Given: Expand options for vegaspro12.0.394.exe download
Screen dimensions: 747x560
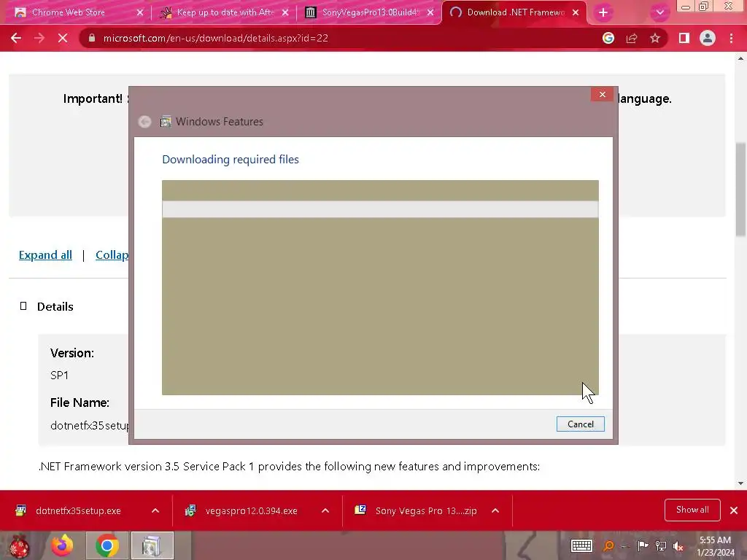Looking at the screenshot, I should [325, 510].
